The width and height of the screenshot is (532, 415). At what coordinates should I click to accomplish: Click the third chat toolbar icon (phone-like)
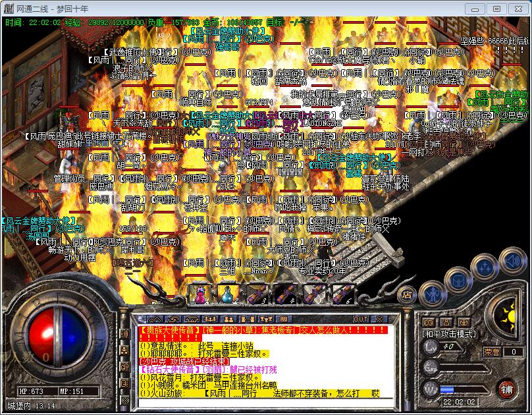coord(192,319)
